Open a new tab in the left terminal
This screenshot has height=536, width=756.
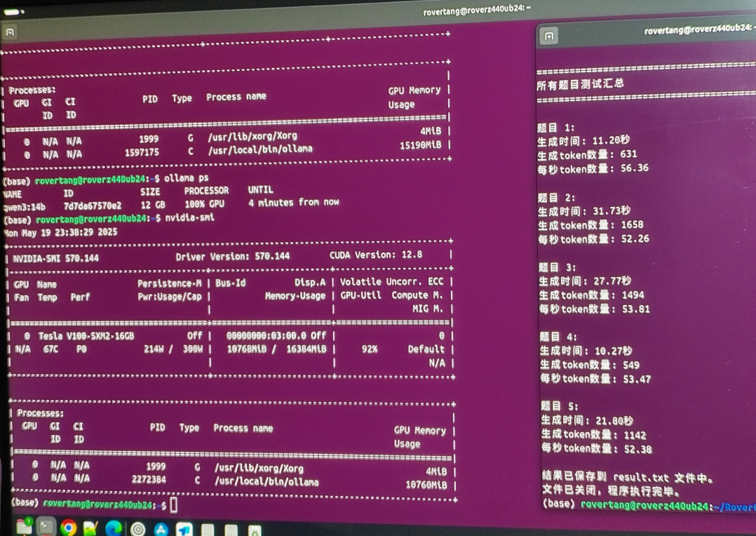pyautogui.click(x=9, y=32)
